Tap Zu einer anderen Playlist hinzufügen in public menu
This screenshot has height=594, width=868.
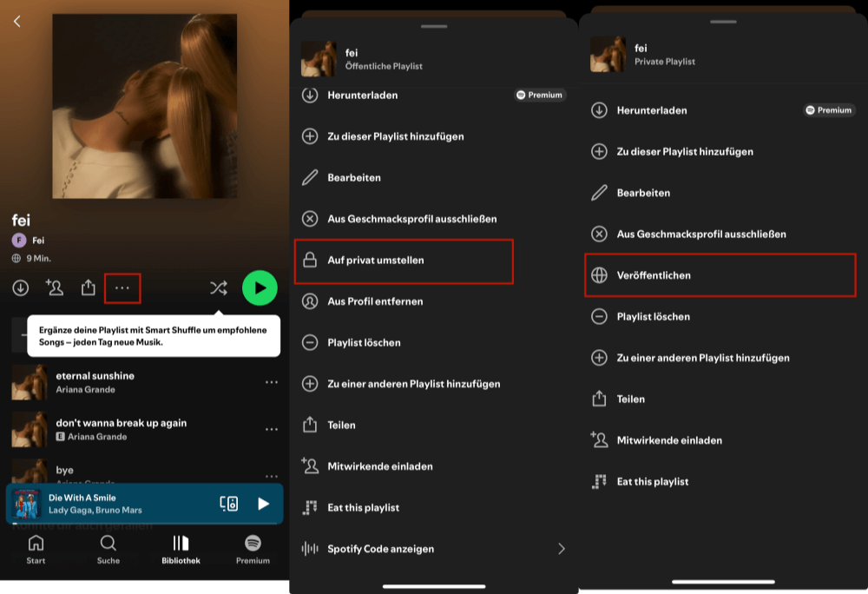[433, 384]
